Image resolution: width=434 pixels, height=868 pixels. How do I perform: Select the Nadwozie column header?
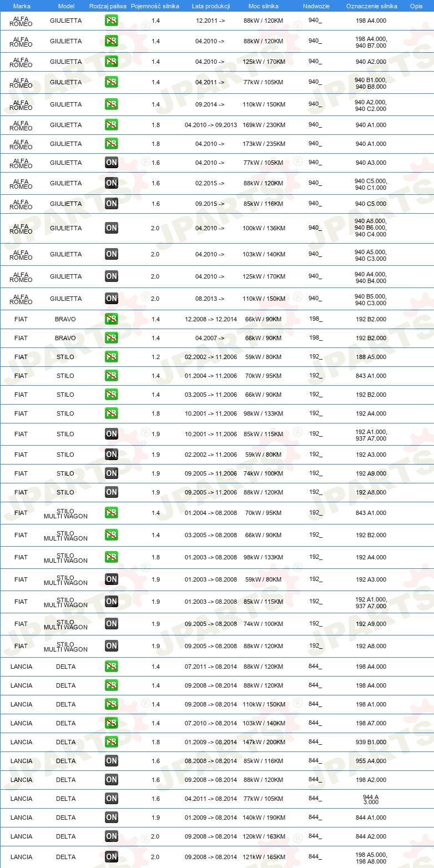(x=316, y=6)
